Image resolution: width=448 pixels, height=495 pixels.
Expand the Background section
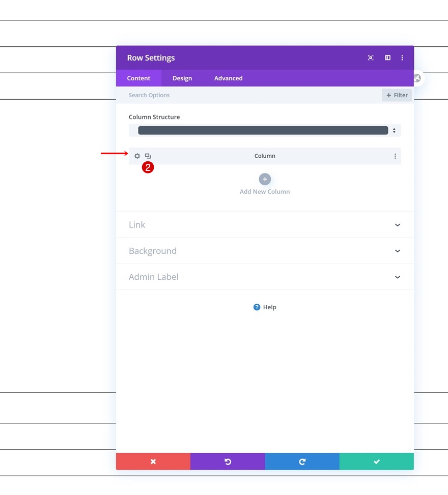pyautogui.click(x=265, y=251)
